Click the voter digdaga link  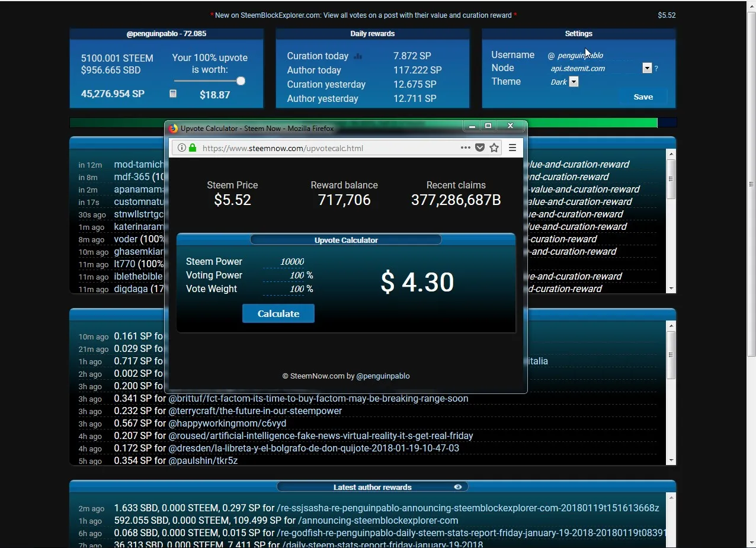131,289
